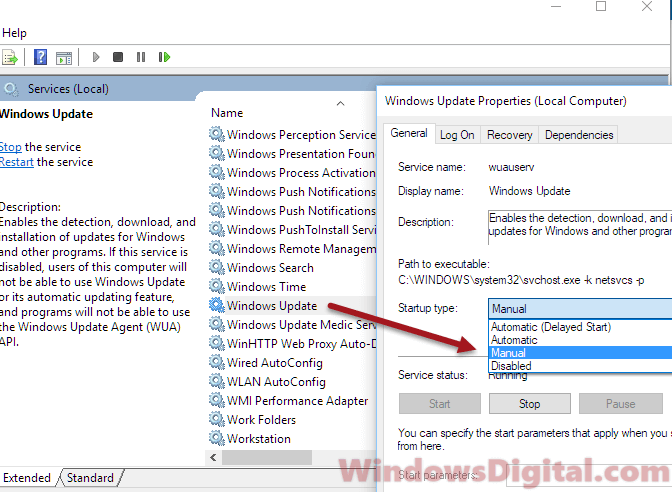The height and width of the screenshot is (492, 672).
Task: Switch to the General tab
Action: click(409, 133)
